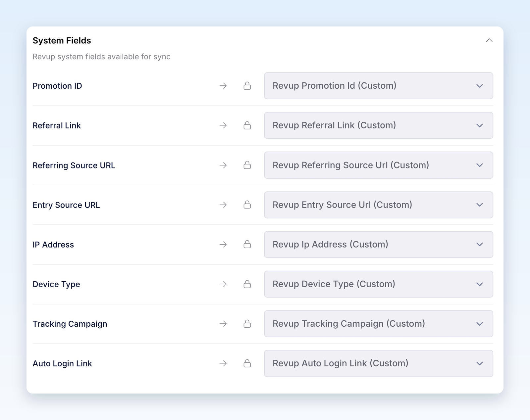Select the Entry Source URL field label
530x420 pixels.
pos(66,205)
